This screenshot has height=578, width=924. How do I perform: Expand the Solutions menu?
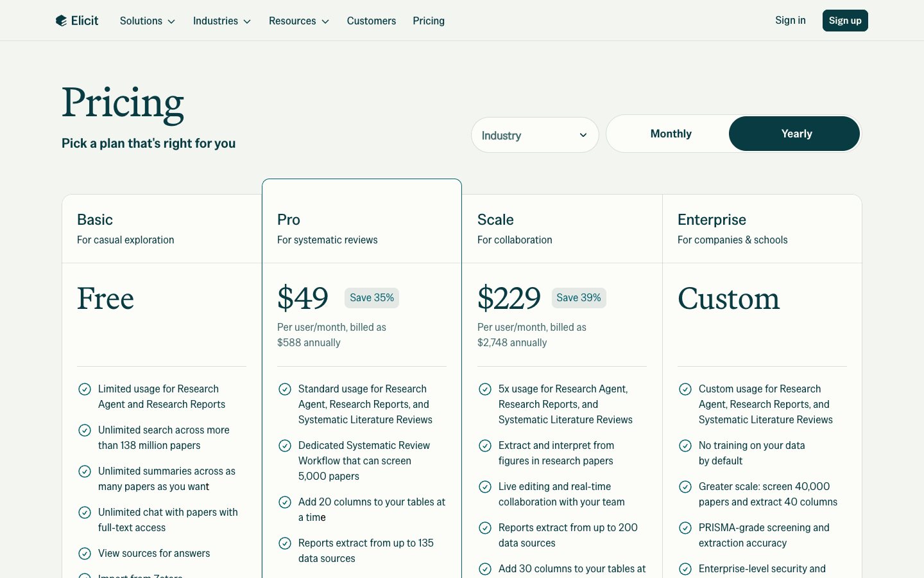[x=147, y=21]
